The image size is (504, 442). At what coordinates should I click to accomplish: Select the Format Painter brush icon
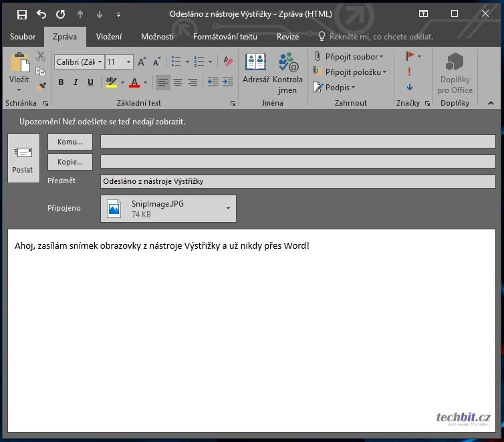[41, 86]
